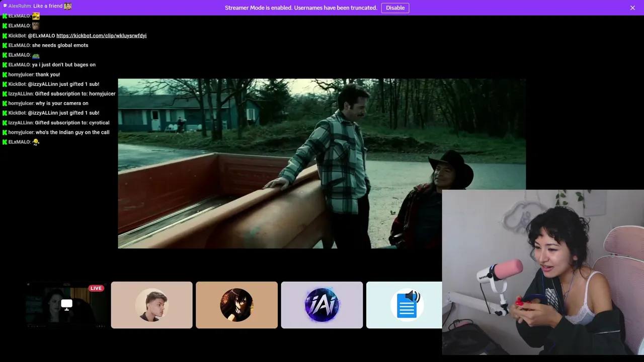
Task: Select the call tile with the iAi logo
Action: tap(322, 305)
